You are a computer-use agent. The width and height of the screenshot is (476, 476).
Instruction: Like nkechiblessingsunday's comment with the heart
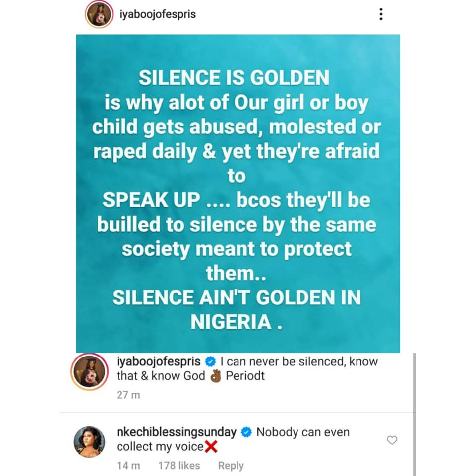392,440
